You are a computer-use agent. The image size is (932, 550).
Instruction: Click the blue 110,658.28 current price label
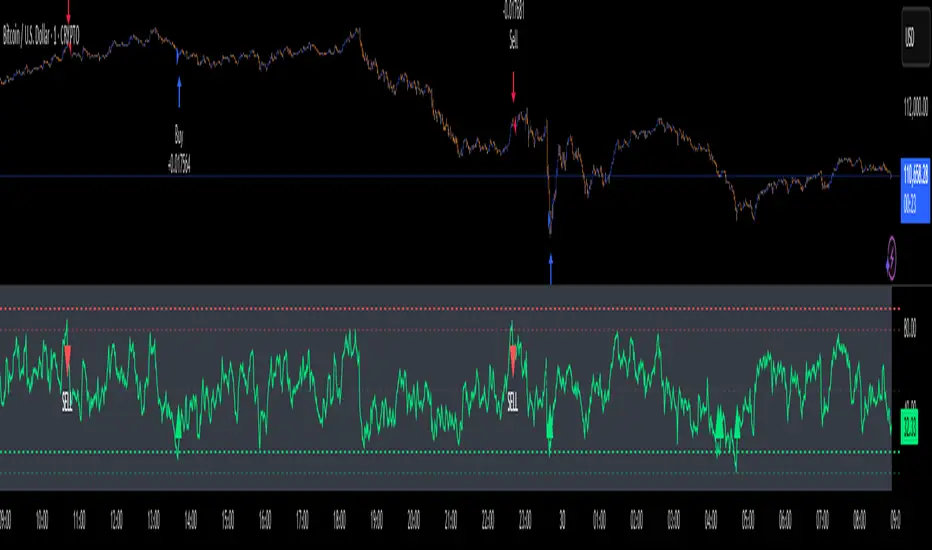(x=915, y=190)
